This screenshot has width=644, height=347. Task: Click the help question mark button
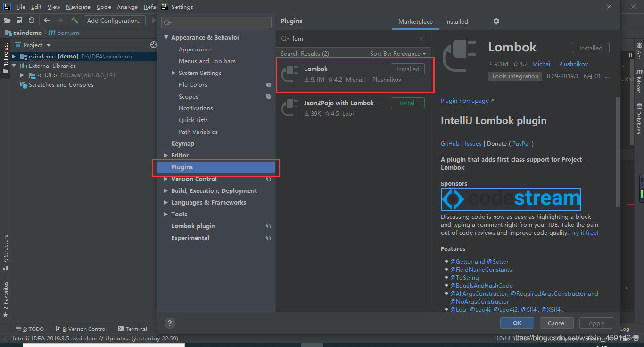[170, 323]
